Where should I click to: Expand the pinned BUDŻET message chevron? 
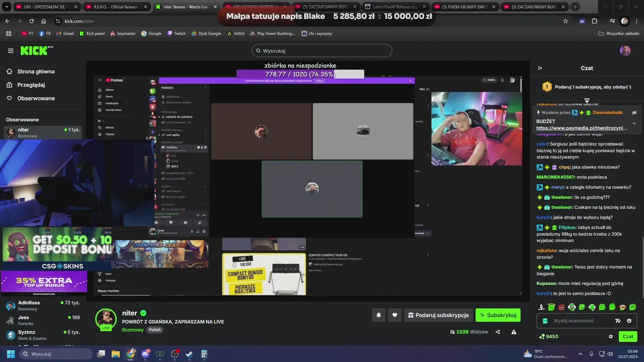(x=634, y=123)
